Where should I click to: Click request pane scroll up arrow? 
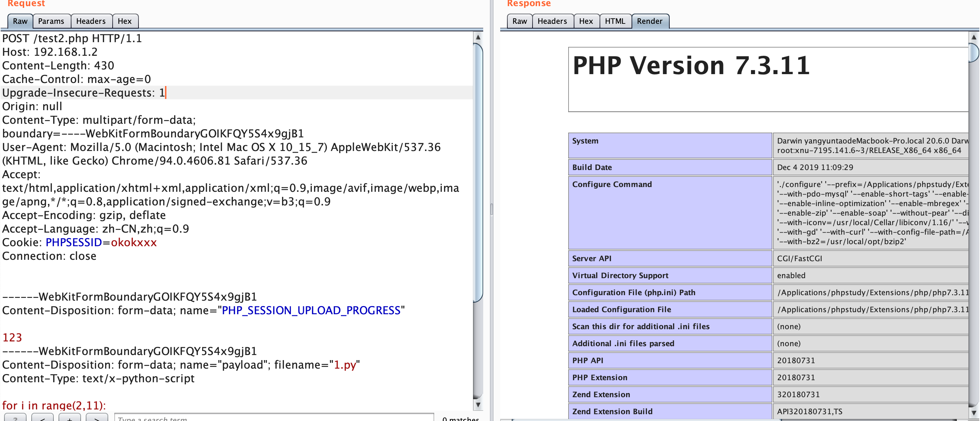coord(478,37)
